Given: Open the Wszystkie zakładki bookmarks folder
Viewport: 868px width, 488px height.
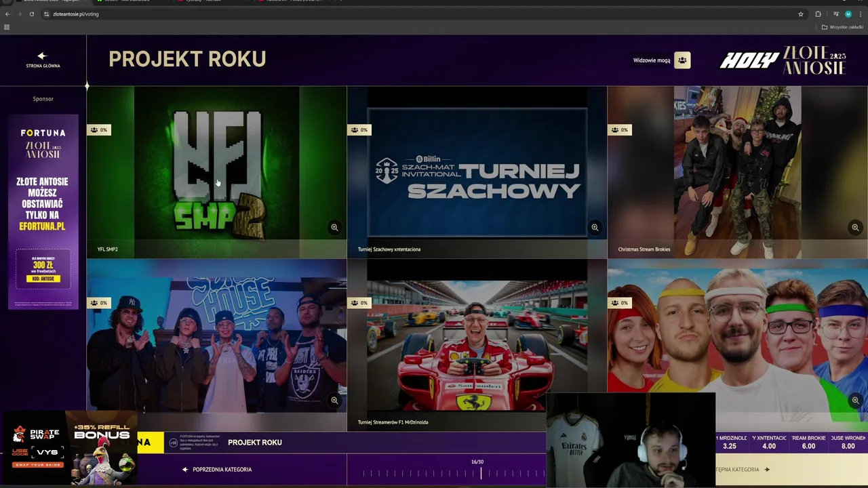Looking at the screenshot, I should pos(842,27).
